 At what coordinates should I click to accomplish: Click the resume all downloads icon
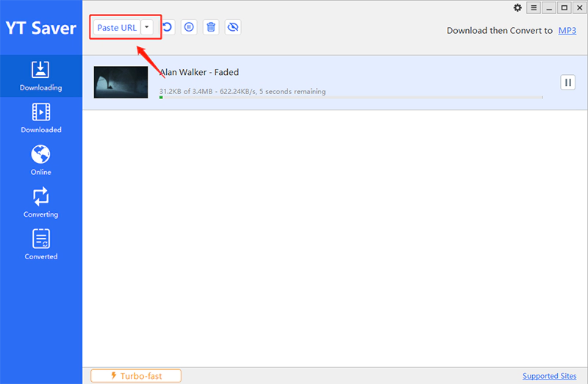tap(168, 27)
